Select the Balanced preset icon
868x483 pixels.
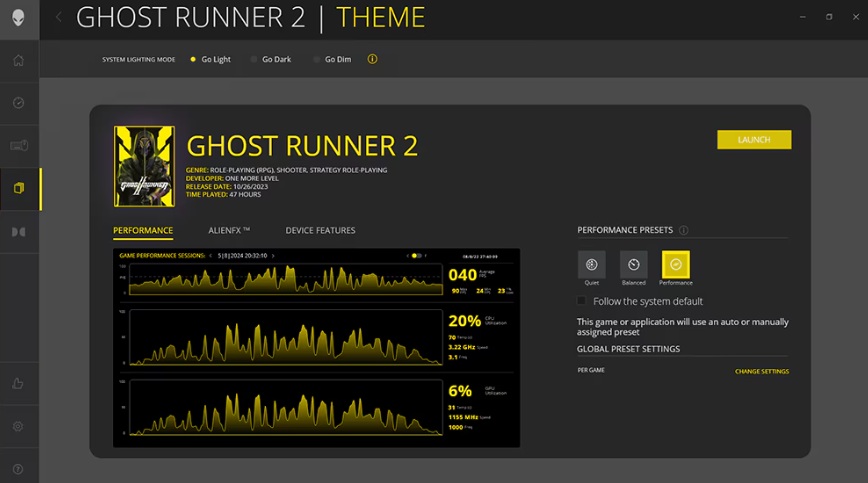click(634, 264)
